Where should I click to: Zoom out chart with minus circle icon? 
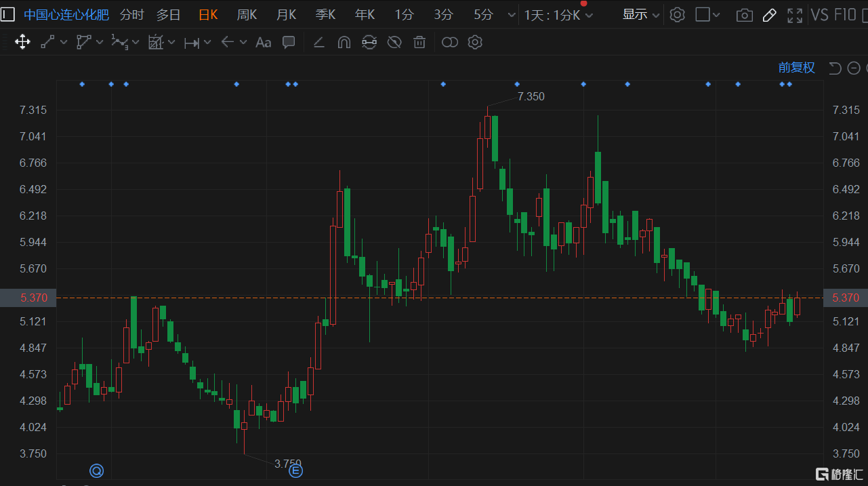[x=854, y=68]
